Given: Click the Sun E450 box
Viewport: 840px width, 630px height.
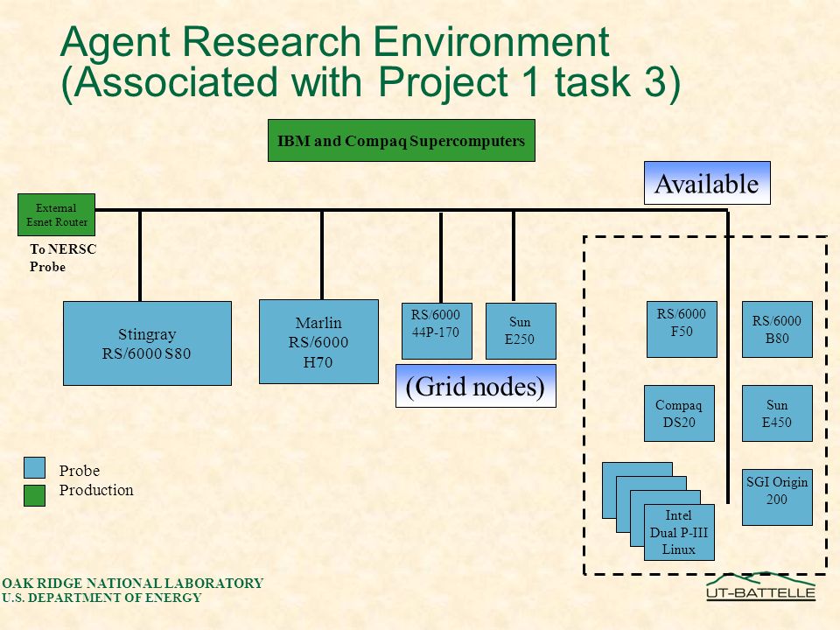Looking at the screenshot, I should [x=777, y=414].
